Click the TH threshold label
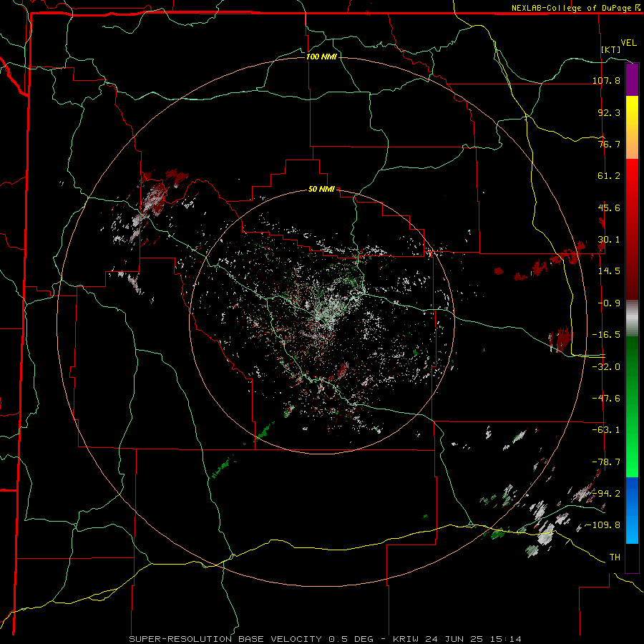 point(615,557)
